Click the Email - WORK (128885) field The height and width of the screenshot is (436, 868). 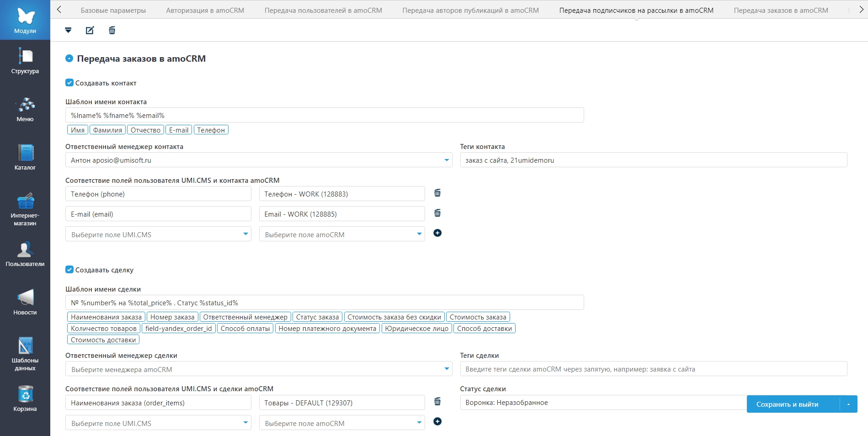pyautogui.click(x=342, y=214)
